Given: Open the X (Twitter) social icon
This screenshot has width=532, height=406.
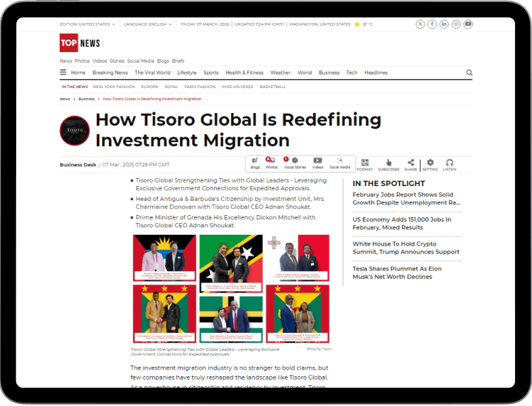Looking at the screenshot, I should point(420,24).
